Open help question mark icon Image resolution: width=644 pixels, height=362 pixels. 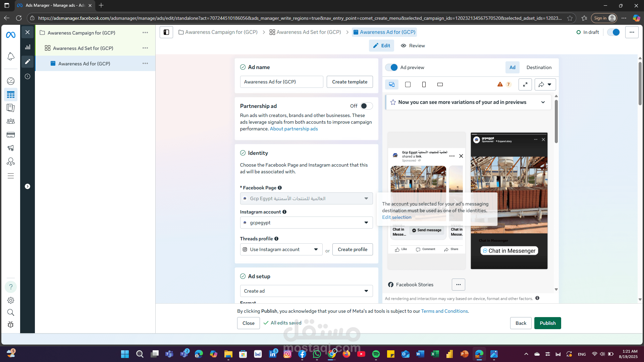point(11,287)
